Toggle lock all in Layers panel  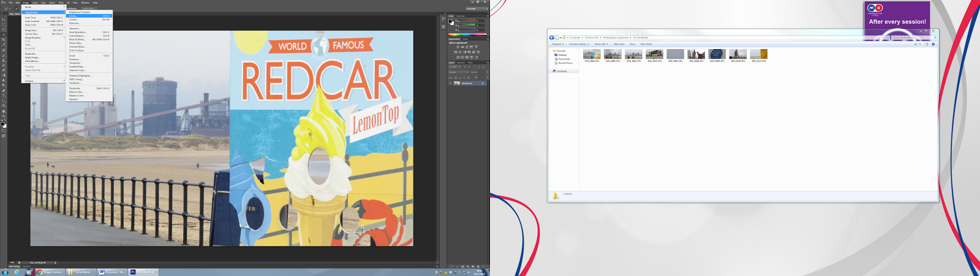(x=469, y=78)
